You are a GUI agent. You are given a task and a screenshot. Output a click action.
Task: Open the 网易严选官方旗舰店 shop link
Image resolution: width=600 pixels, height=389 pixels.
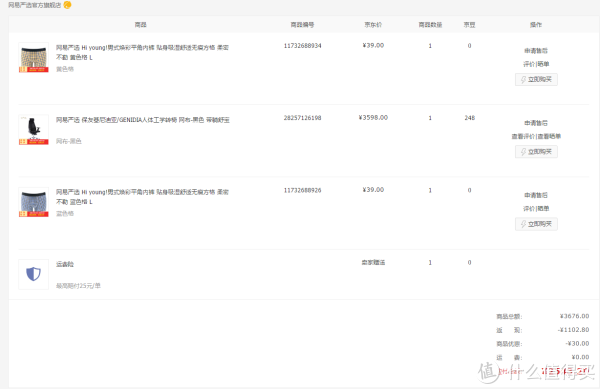click(x=35, y=5)
